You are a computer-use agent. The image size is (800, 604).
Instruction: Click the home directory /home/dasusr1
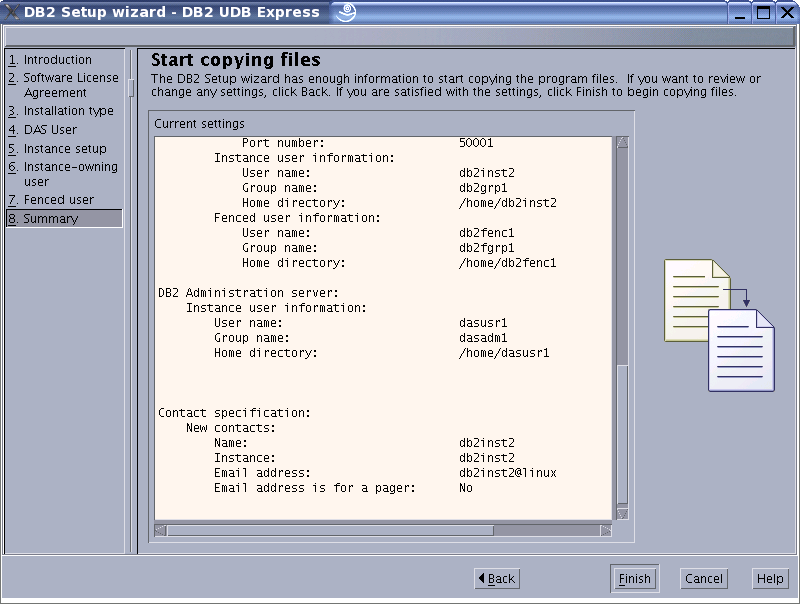504,353
